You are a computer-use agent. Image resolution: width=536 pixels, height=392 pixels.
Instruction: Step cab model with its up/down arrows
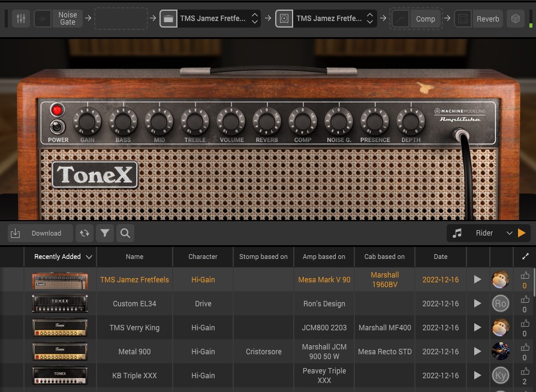[370, 19]
